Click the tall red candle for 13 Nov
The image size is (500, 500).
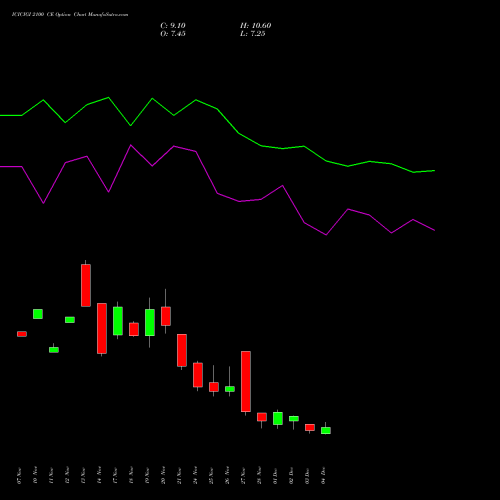pyautogui.click(x=86, y=285)
